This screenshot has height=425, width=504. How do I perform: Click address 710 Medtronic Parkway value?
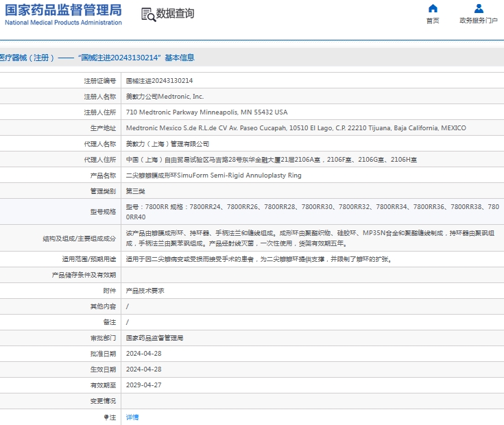(206, 112)
